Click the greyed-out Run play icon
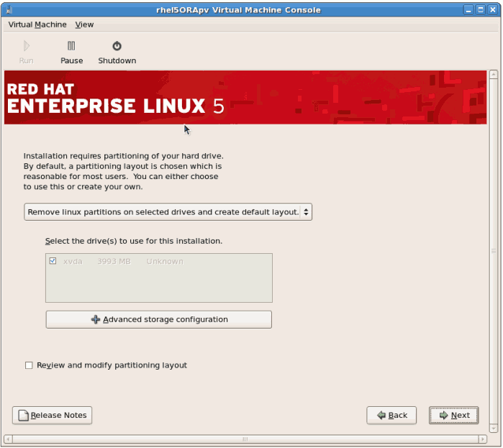 (x=27, y=46)
